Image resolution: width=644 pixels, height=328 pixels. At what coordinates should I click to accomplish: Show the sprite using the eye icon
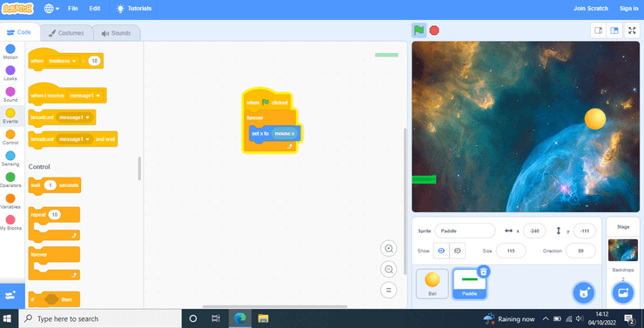point(441,251)
